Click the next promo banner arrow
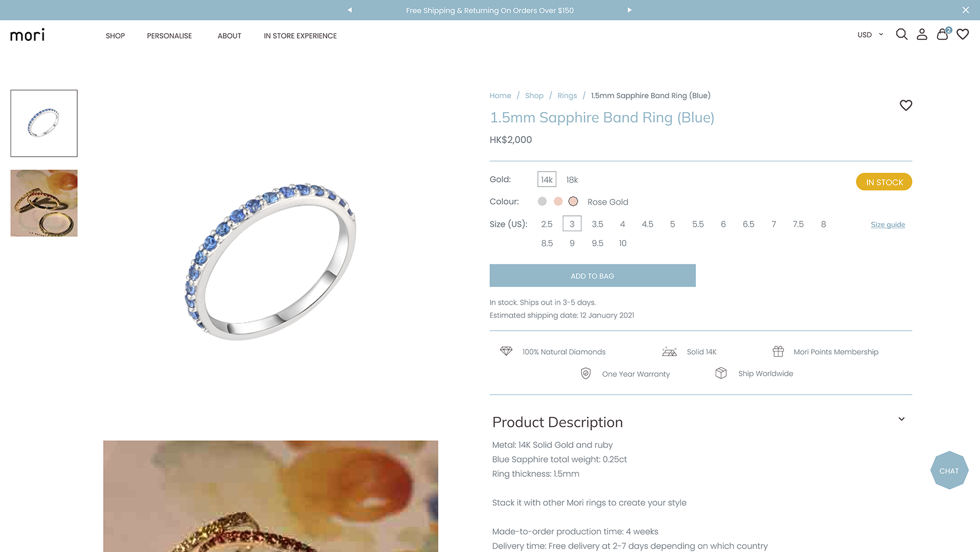980x552 pixels. coord(629,10)
